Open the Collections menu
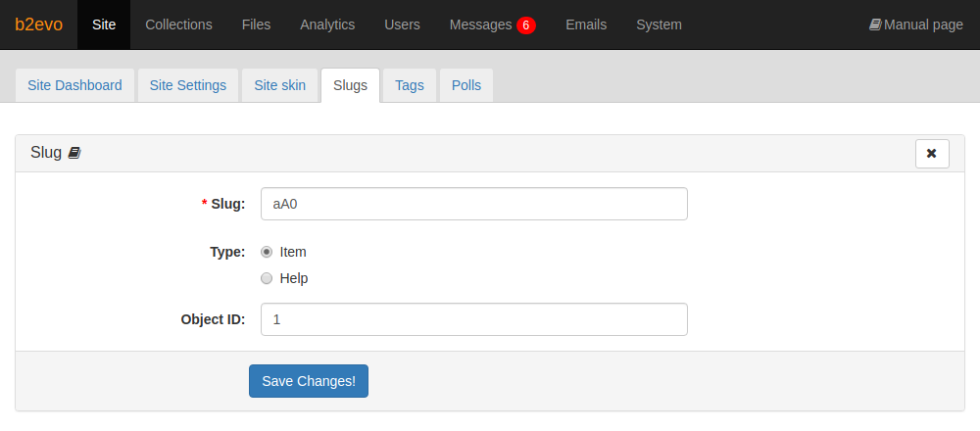The image size is (980, 431). [178, 24]
